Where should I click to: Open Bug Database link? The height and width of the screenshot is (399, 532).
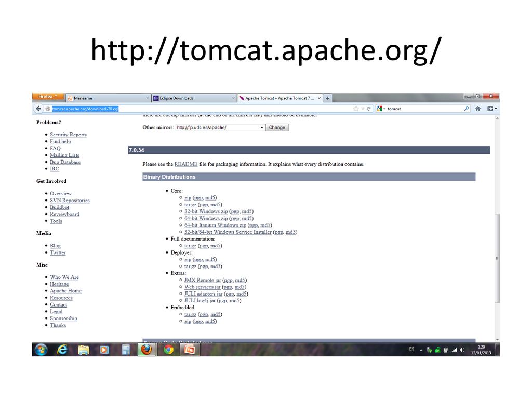(x=65, y=162)
